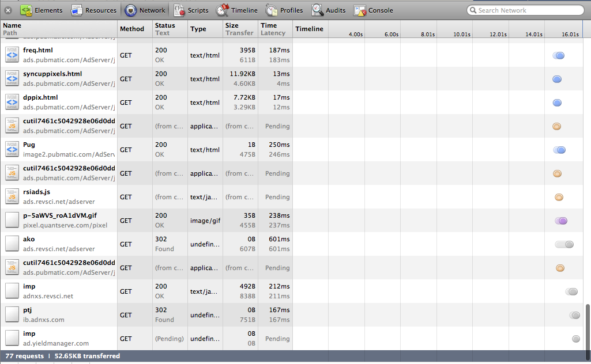Open the Resources panel
Image resolution: width=591 pixels, height=364 pixels.
[x=94, y=10]
